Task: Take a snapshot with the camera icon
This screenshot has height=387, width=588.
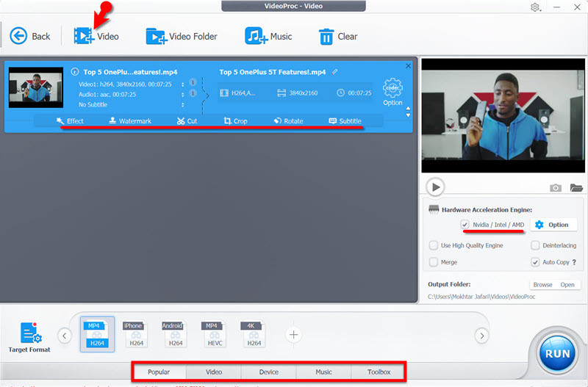Action: click(x=556, y=188)
